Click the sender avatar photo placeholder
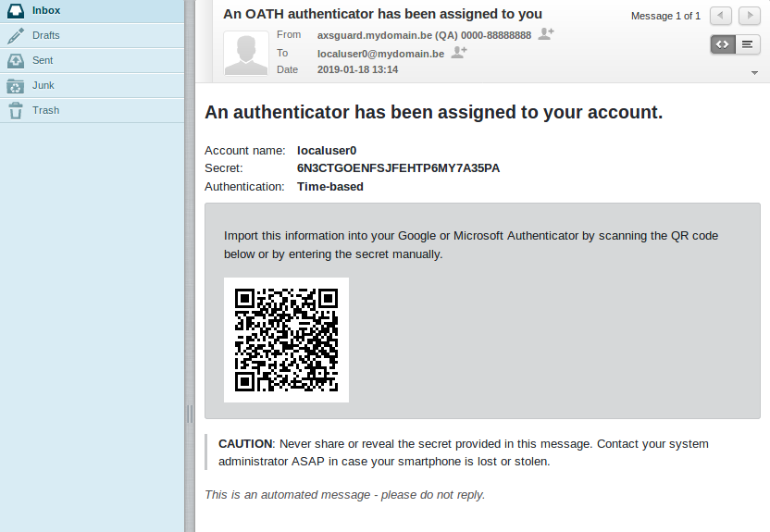 click(x=246, y=53)
